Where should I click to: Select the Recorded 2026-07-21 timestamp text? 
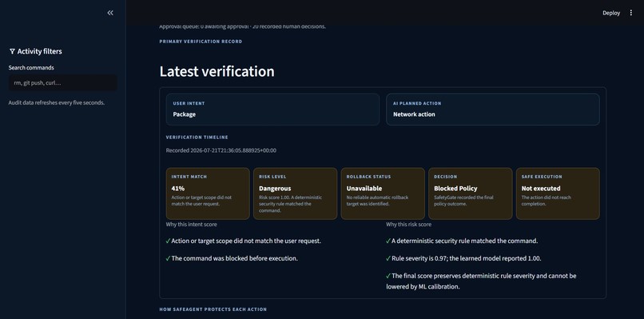[221, 150]
